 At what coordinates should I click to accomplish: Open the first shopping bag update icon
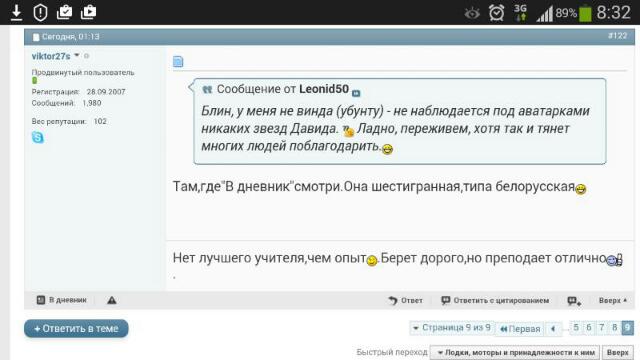click(x=64, y=12)
